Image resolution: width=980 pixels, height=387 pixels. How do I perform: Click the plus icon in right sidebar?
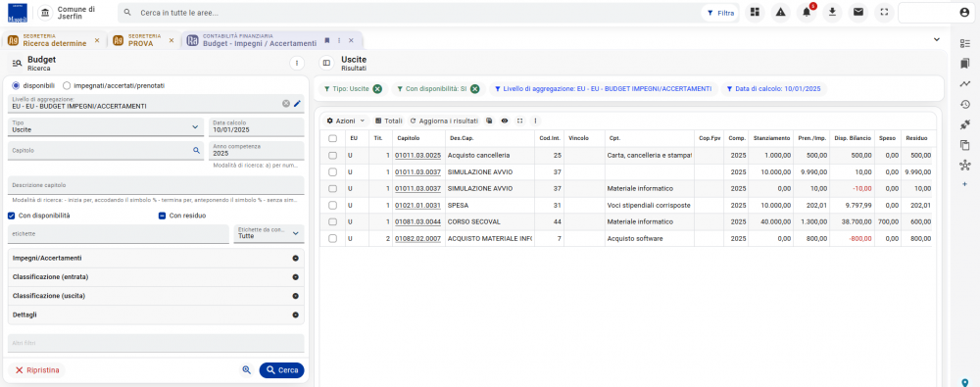(x=965, y=184)
